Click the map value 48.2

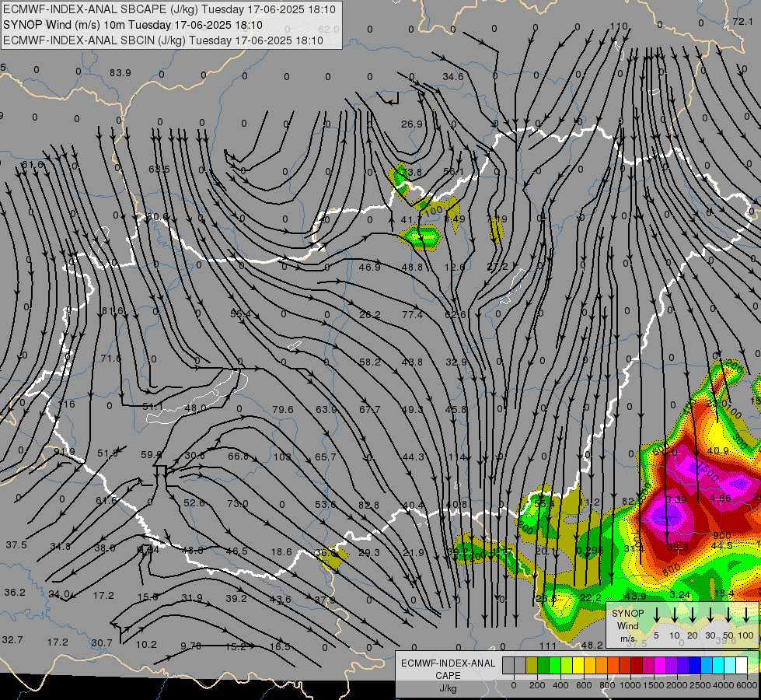click(x=592, y=645)
